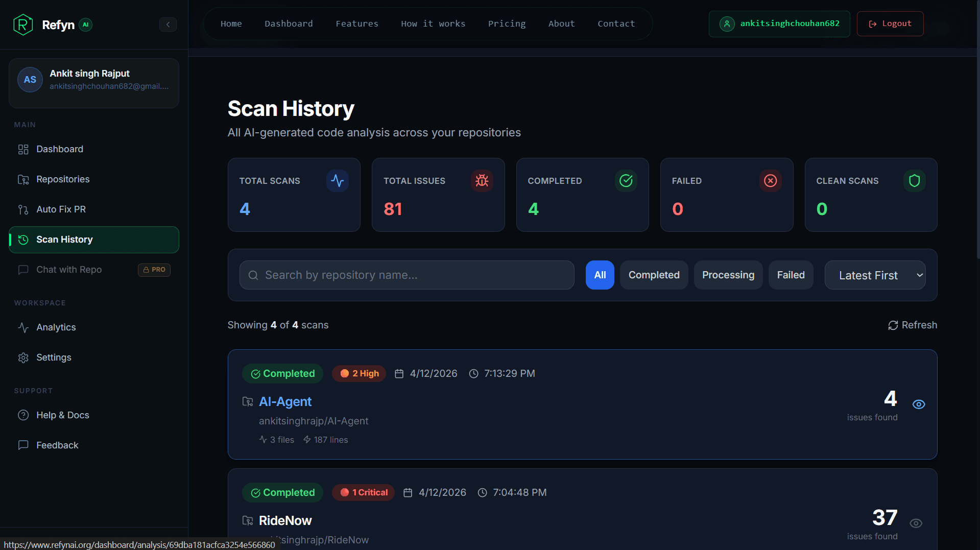Open Help & Docs
Screen dimensions: 980x550
(62, 415)
